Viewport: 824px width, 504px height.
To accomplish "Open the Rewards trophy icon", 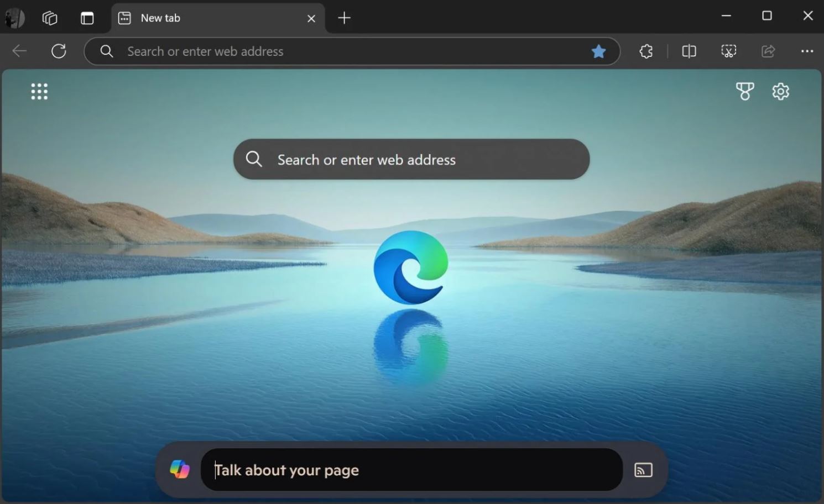I will (x=745, y=91).
